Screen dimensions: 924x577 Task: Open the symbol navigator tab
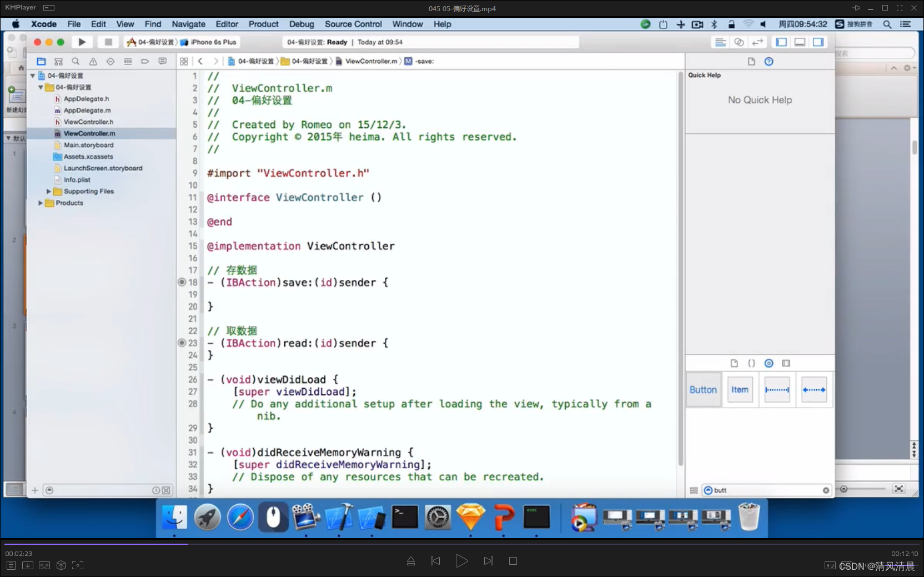[x=58, y=62]
